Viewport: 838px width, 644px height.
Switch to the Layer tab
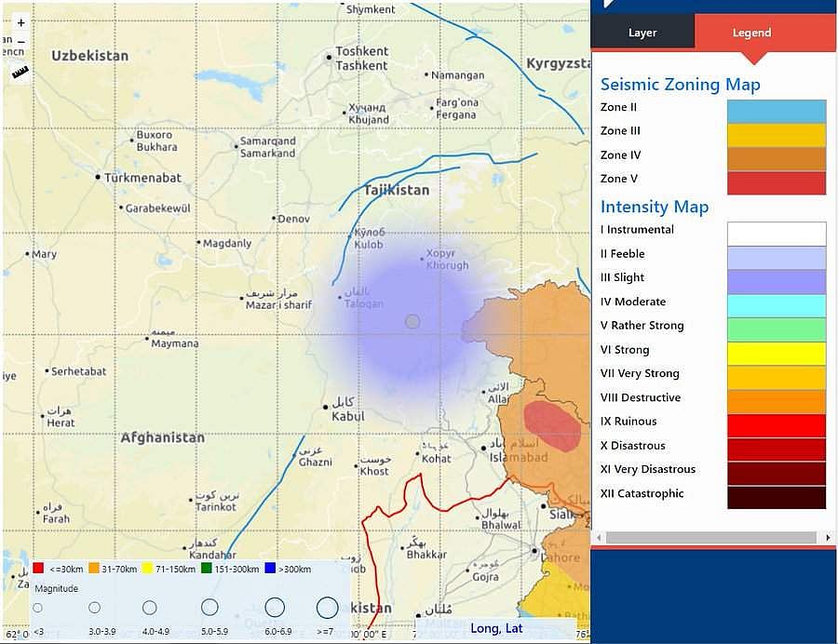(x=642, y=33)
